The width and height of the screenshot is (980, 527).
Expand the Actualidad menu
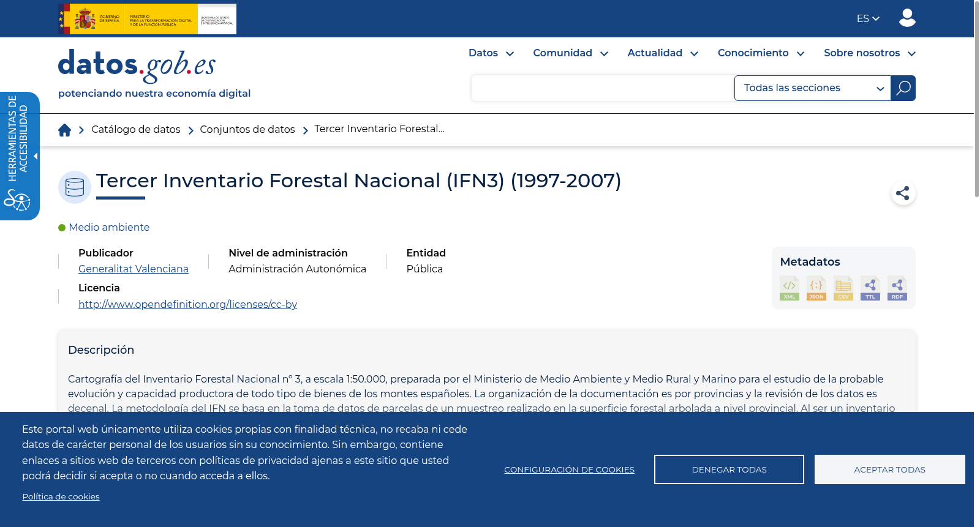(x=663, y=53)
